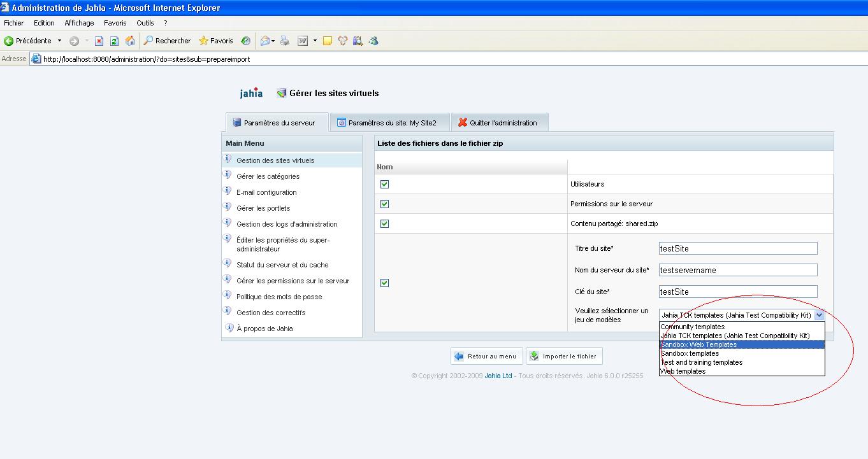Click the forward navigation arrow
Image resolution: width=868 pixels, height=459 pixels.
pos(75,41)
